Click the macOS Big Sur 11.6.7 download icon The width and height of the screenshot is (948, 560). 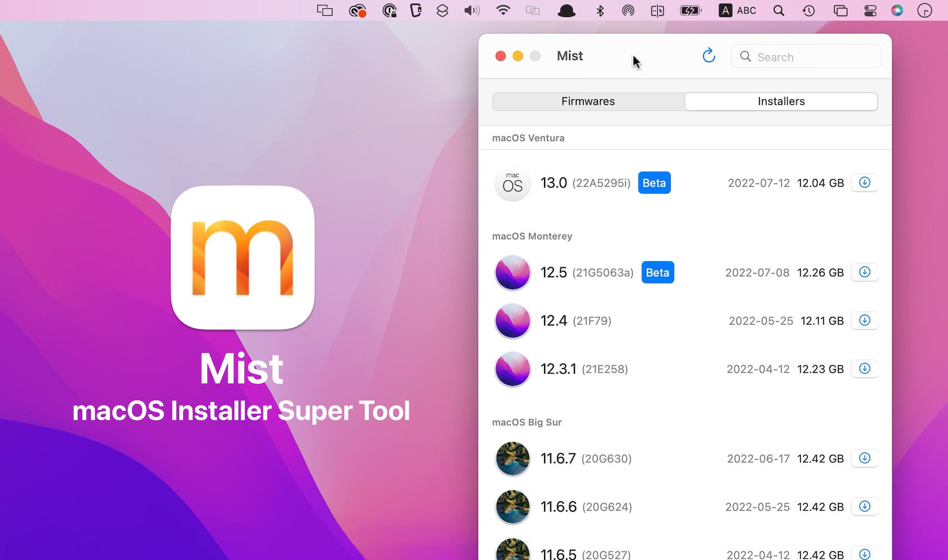[865, 458]
